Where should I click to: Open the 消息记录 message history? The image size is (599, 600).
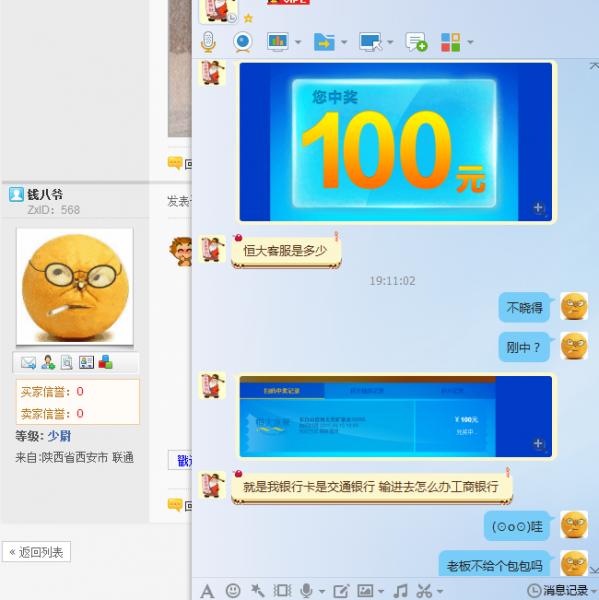pos(558,591)
